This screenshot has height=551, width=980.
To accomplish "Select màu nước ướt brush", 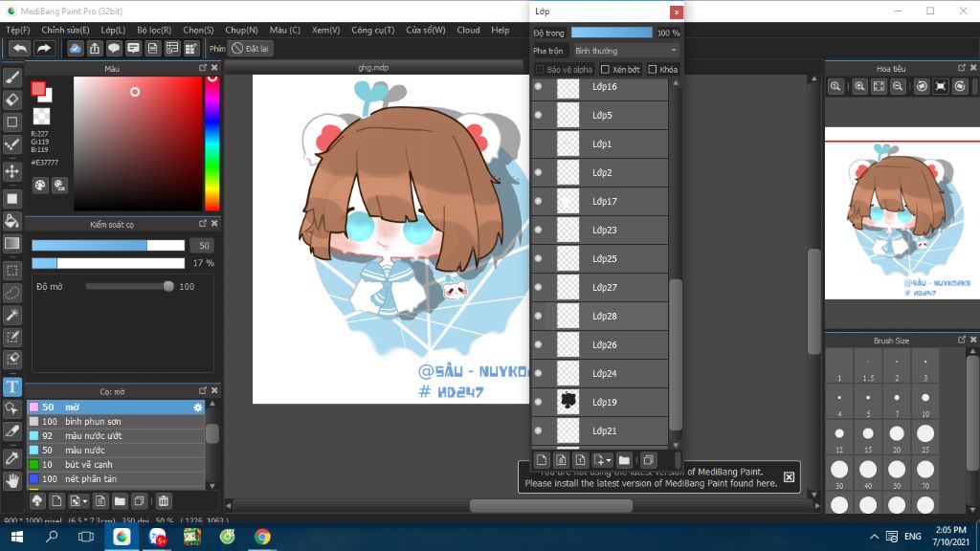I will click(116, 436).
